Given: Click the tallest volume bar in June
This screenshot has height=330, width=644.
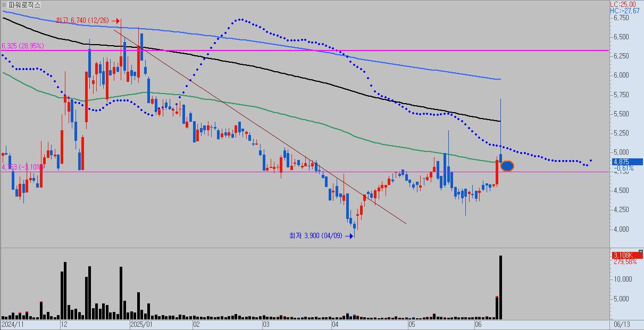Looking at the screenshot, I should coord(500,287).
